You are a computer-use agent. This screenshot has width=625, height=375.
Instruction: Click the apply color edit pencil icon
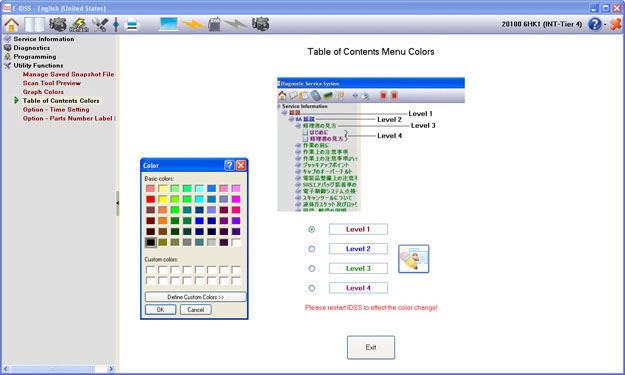[413, 259]
